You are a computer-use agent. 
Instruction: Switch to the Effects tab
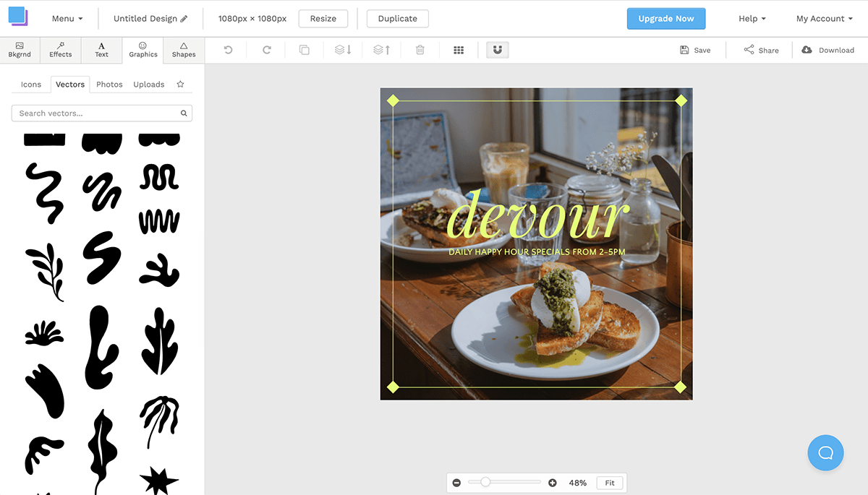(x=61, y=50)
